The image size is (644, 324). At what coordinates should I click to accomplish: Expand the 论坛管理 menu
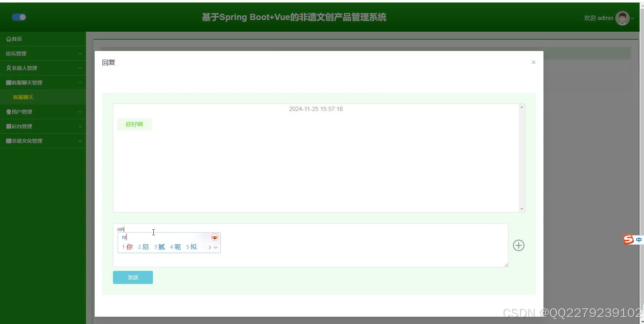pyautogui.click(x=43, y=54)
